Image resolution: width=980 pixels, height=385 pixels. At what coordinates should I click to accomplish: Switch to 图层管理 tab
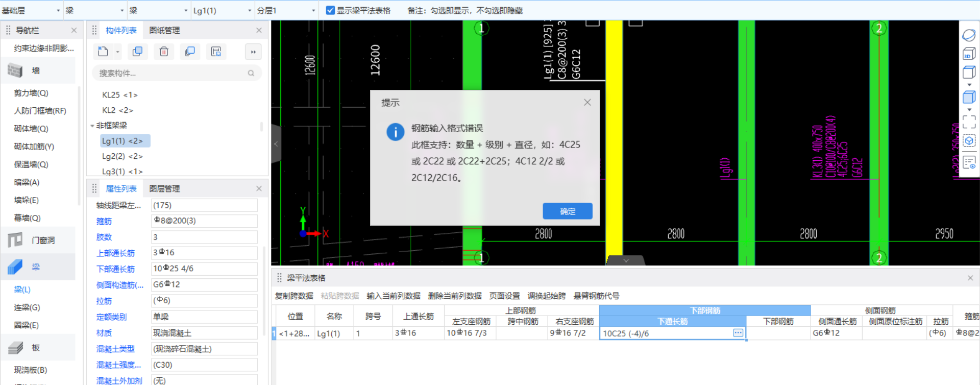coord(164,188)
